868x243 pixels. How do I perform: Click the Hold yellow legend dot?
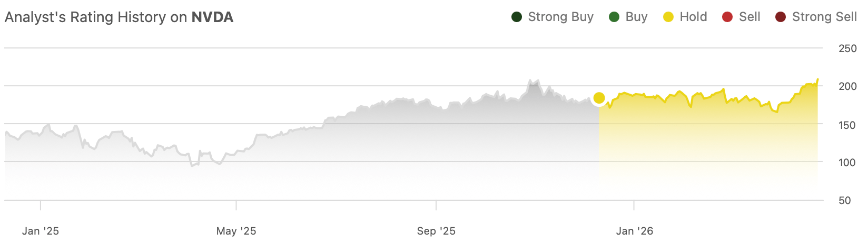(668, 17)
